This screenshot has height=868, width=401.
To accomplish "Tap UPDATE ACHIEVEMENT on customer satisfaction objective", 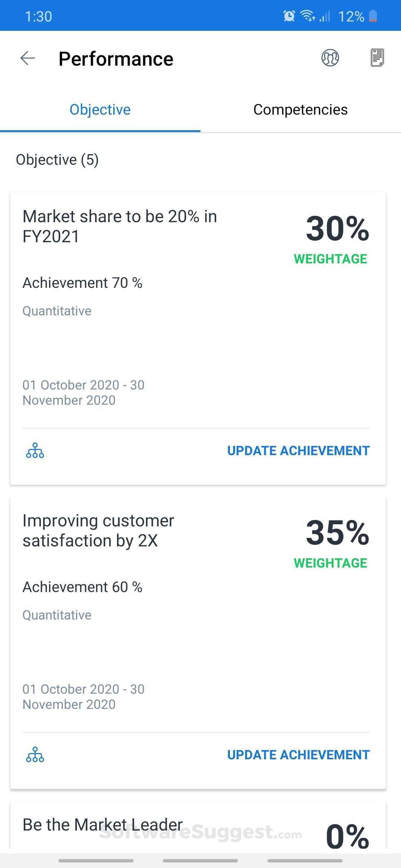I will tap(297, 754).
